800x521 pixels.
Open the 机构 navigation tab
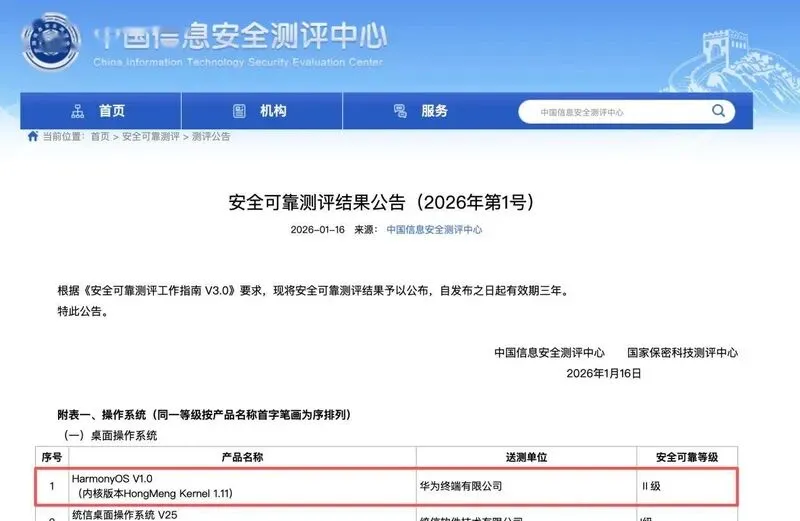(x=262, y=111)
